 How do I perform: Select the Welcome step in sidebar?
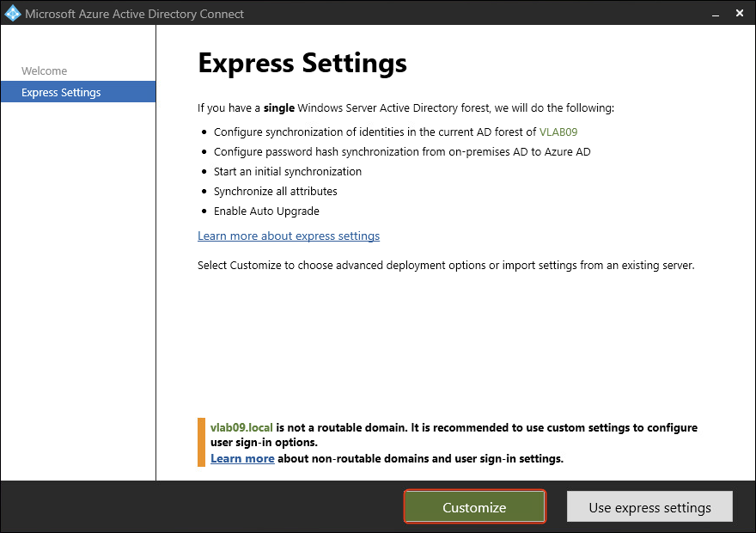[x=44, y=70]
